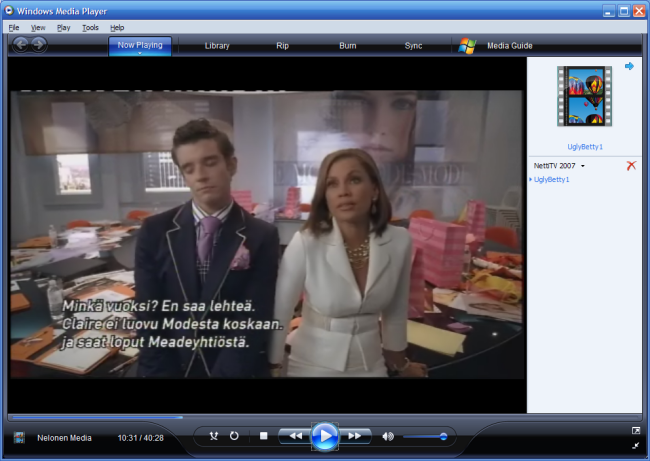Switch to compact mode icon
Image resolution: width=650 pixels, height=461 pixels.
click(635, 446)
